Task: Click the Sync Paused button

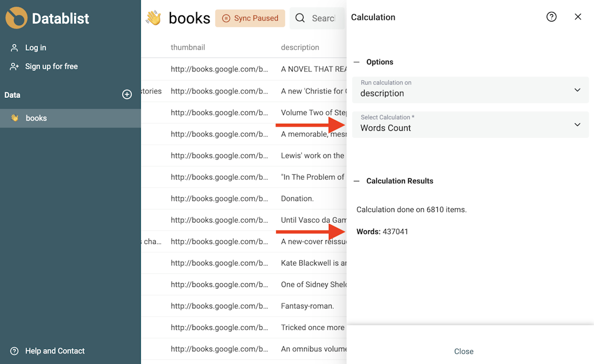Action: click(250, 18)
